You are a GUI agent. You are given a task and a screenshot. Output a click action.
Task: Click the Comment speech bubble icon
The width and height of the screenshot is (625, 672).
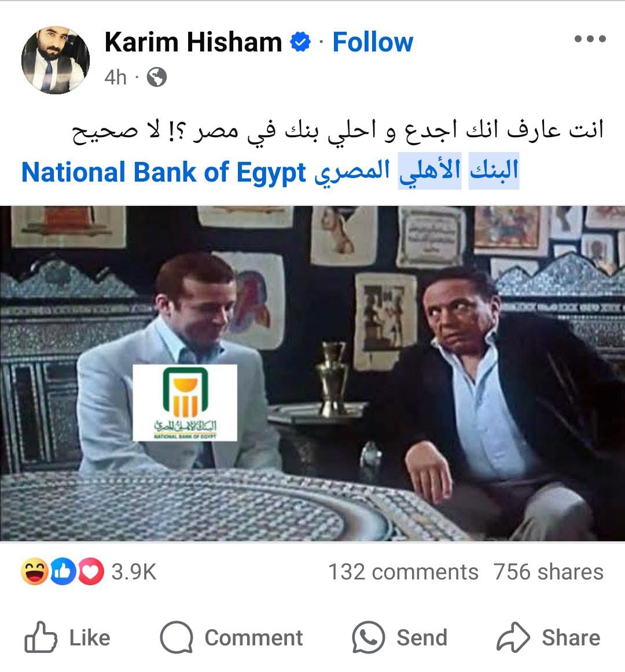177,637
